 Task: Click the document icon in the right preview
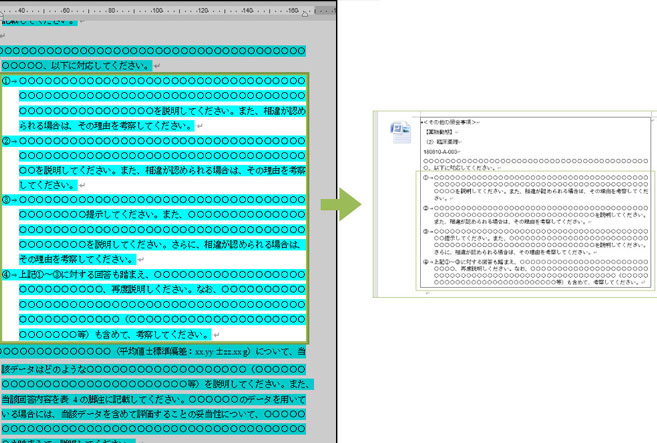(398, 132)
